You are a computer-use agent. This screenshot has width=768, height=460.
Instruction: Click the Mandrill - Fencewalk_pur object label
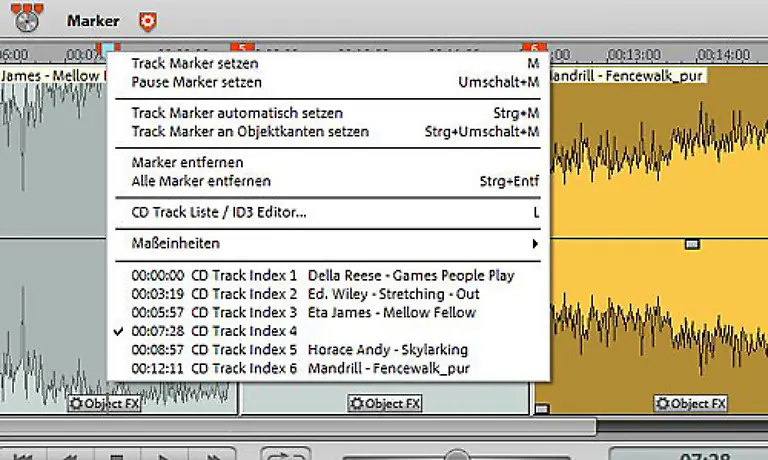tap(628, 76)
